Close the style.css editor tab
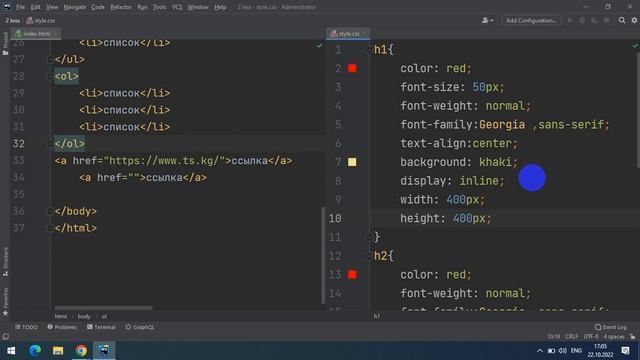640x360 pixels. (365, 33)
